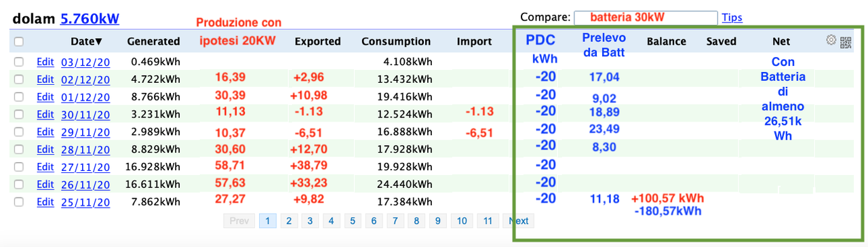This screenshot has width=868, height=247.
Task: Open the 01/12/20 date link
Action: 85,97
